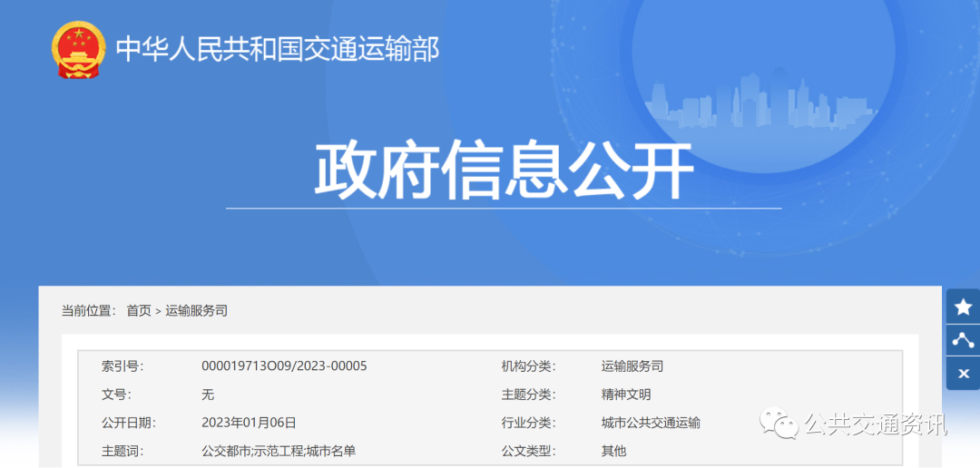Click 运输服务司 in the 机构分类 row
Screen dimensions: 980x468
632,366
